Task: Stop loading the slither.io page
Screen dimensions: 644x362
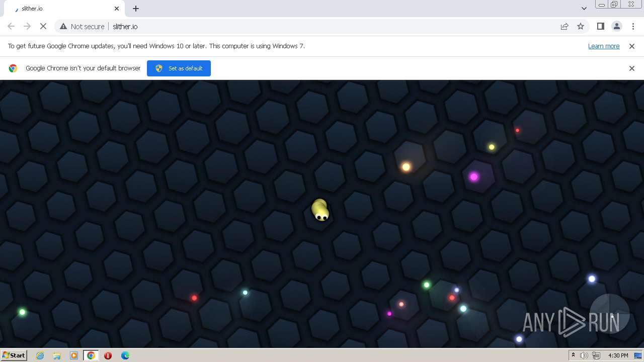Action: [x=43, y=26]
